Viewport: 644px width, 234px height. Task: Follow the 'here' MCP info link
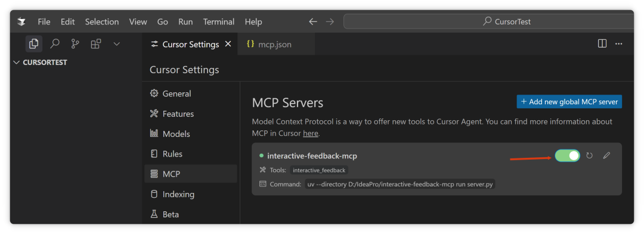(311, 133)
